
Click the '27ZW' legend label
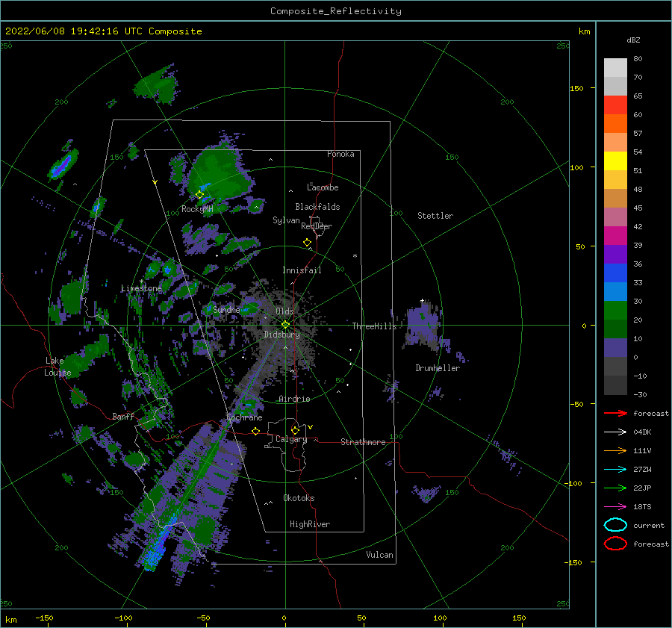642,470
